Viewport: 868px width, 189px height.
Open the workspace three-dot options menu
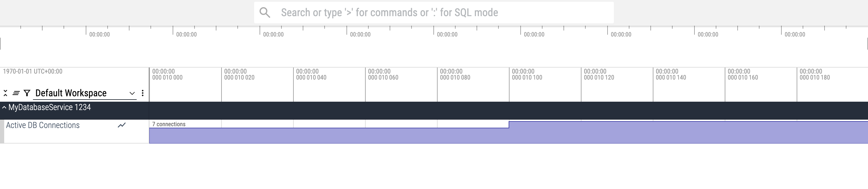tap(143, 93)
